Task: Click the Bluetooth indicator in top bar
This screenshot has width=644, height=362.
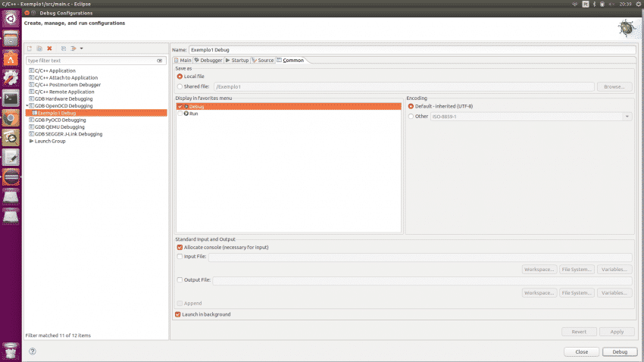Action: pyautogui.click(x=594, y=4)
